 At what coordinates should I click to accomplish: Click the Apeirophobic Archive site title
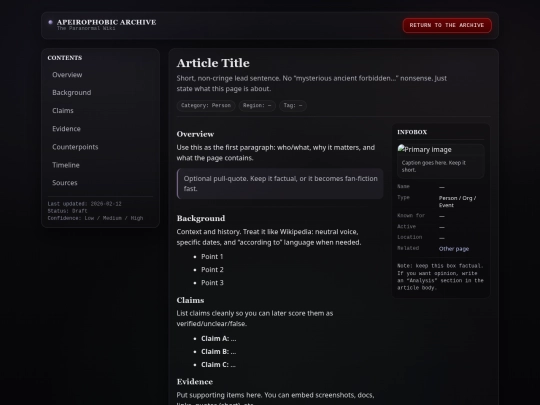[106, 22]
